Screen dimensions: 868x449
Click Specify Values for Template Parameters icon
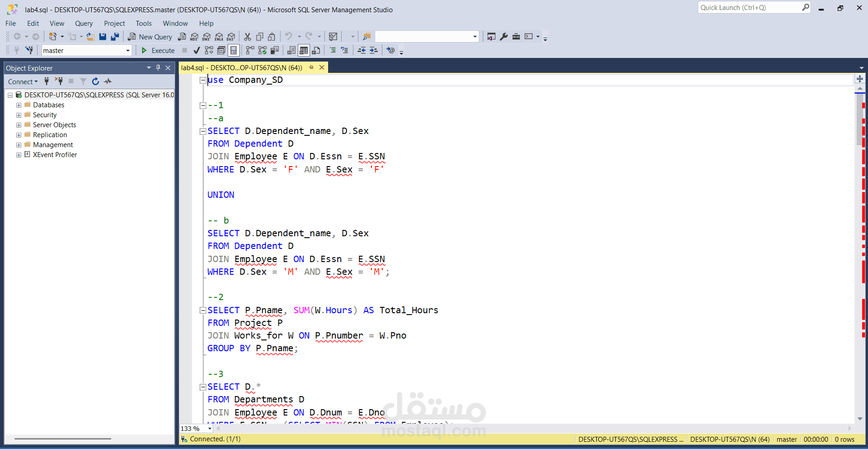pyautogui.click(x=391, y=50)
